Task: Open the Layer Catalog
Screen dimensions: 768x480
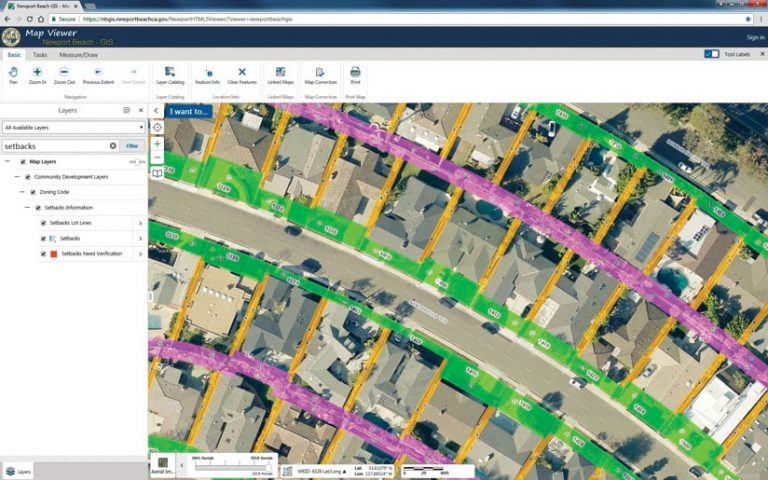Action: pos(170,75)
